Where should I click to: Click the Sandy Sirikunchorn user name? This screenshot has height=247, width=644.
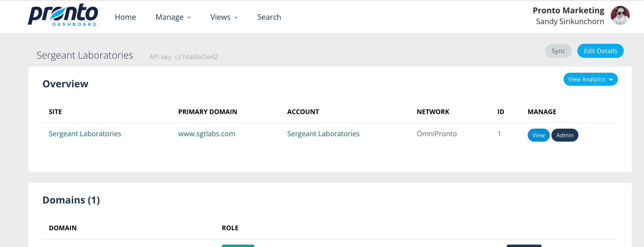[x=570, y=21]
